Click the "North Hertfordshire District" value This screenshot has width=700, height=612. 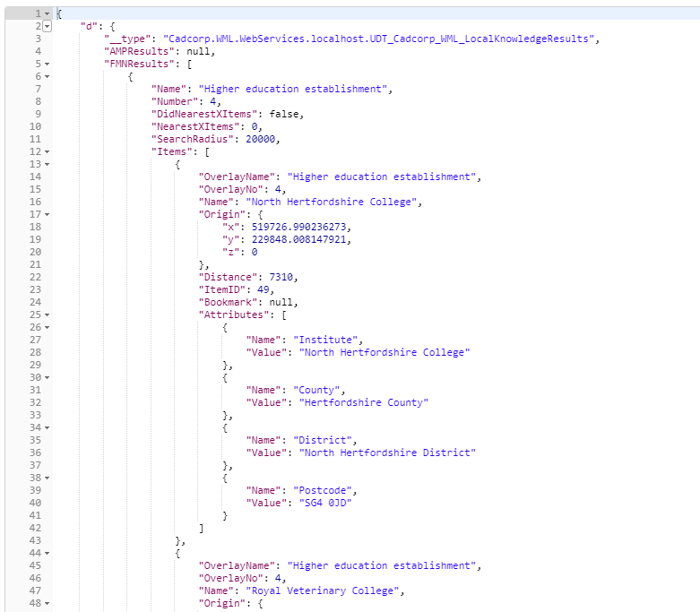coord(387,453)
